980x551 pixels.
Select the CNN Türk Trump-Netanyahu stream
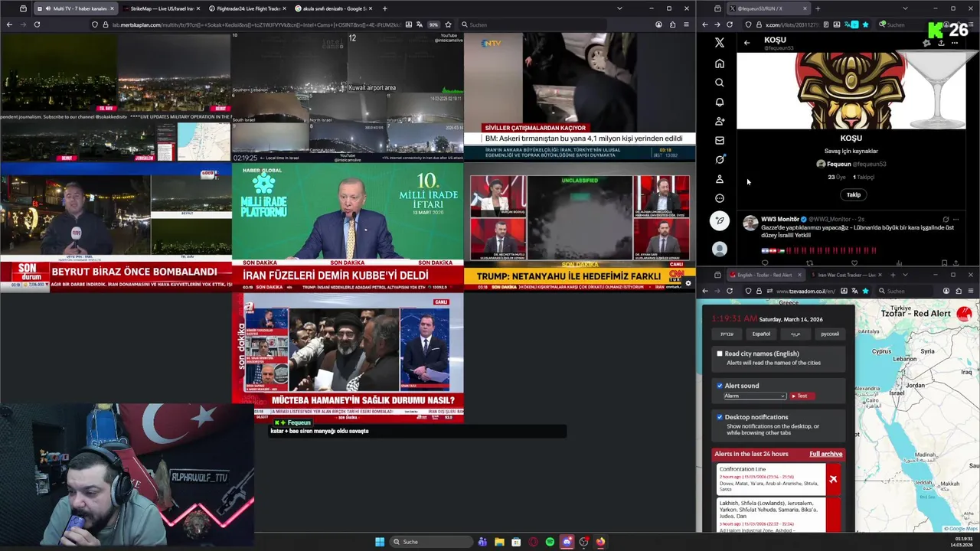click(580, 226)
